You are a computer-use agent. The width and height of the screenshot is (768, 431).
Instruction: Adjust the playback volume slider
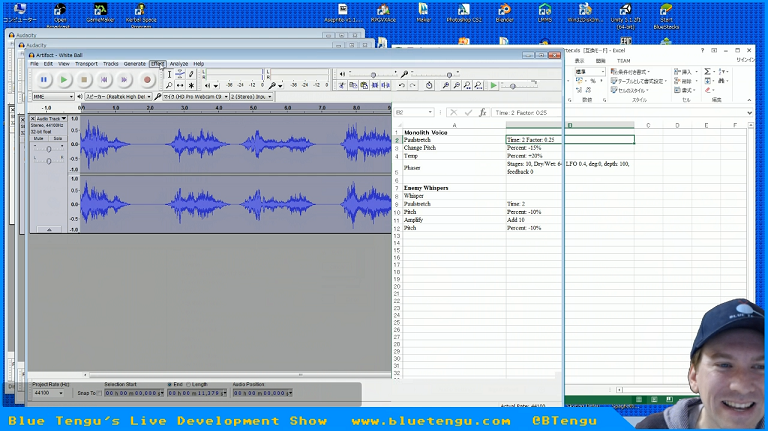[x=373, y=74]
